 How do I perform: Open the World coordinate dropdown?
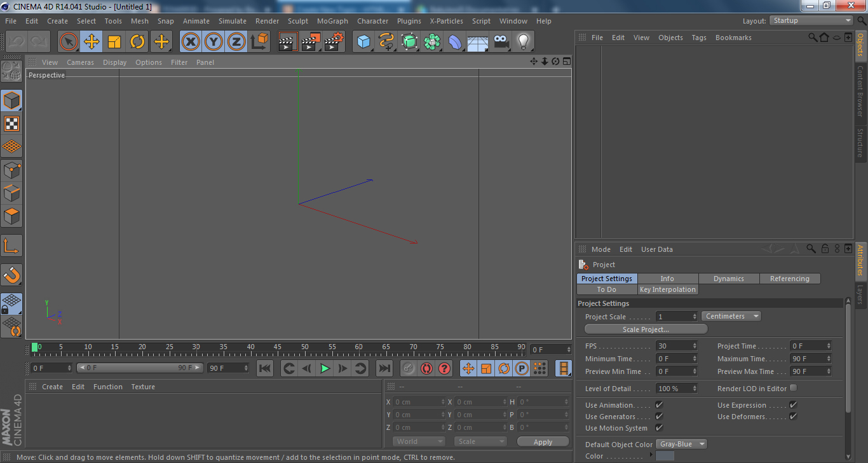(419, 441)
